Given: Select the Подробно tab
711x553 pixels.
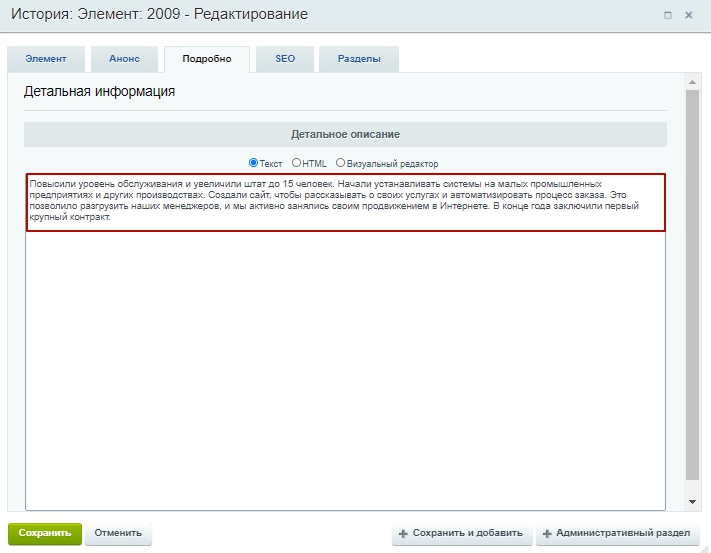Looking at the screenshot, I should click(207, 59).
